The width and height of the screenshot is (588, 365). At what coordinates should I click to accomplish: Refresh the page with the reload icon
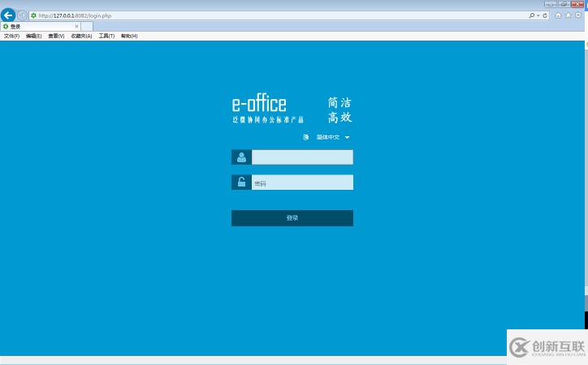[x=545, y=15]
